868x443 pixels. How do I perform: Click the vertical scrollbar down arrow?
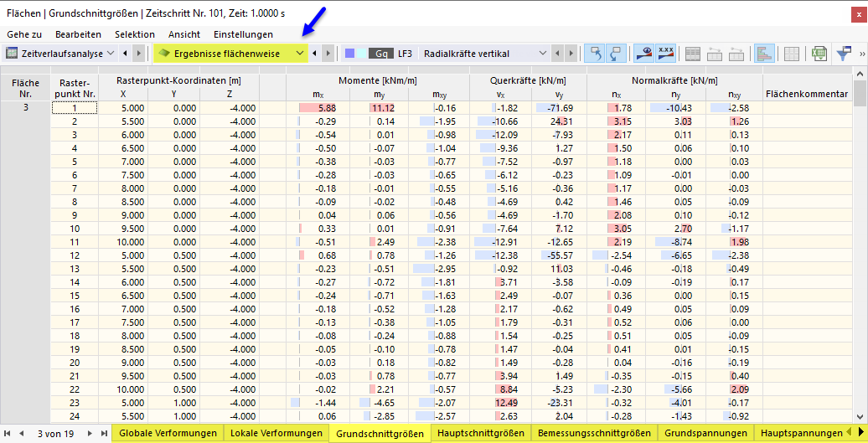(860, 415)
